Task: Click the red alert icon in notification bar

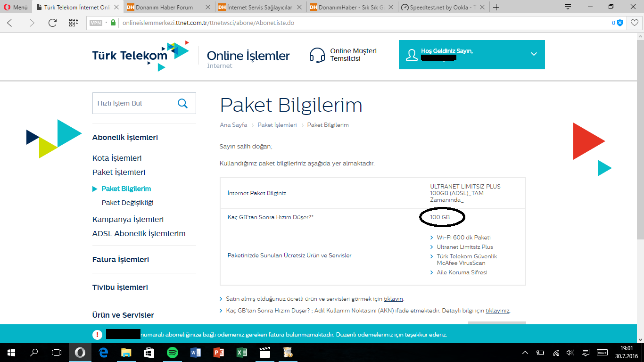Action: click(97, 335)
